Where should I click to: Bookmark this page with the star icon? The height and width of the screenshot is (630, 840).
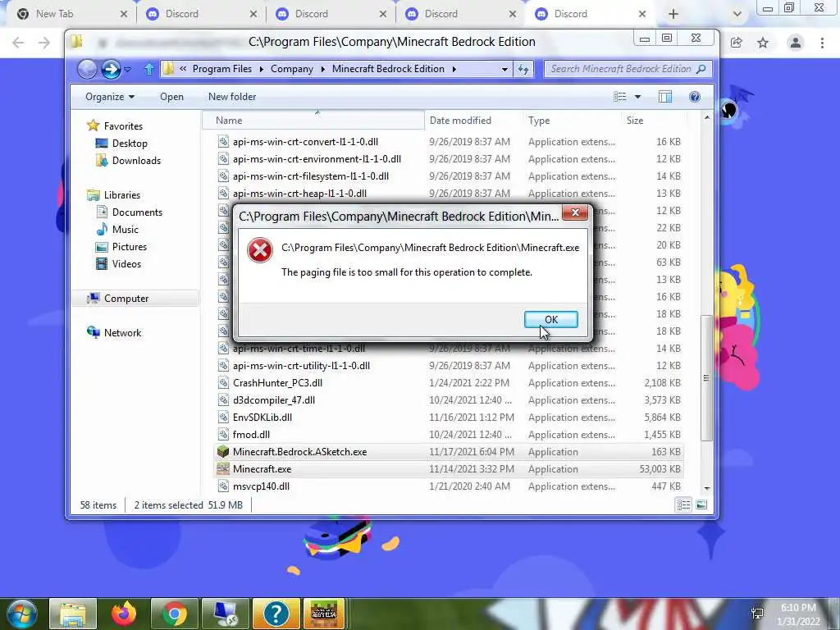pyautogui.click(x=763, y=43)
